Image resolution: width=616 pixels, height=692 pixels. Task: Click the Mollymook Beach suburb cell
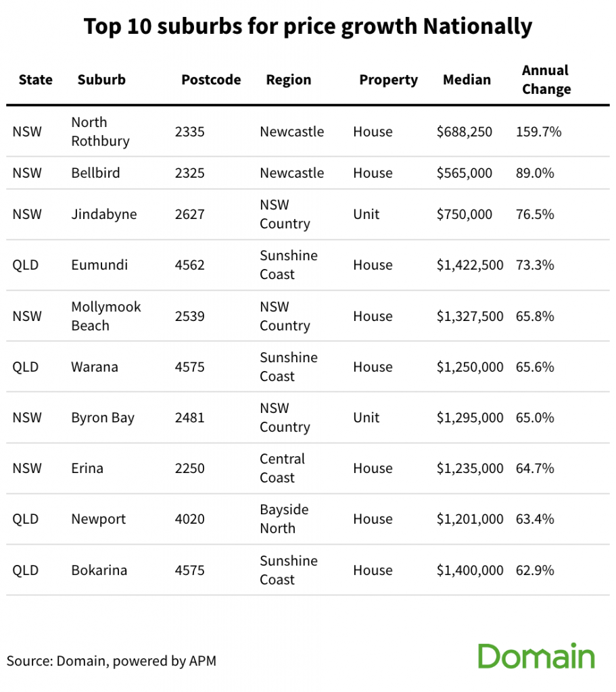click(x=106, y=316)
